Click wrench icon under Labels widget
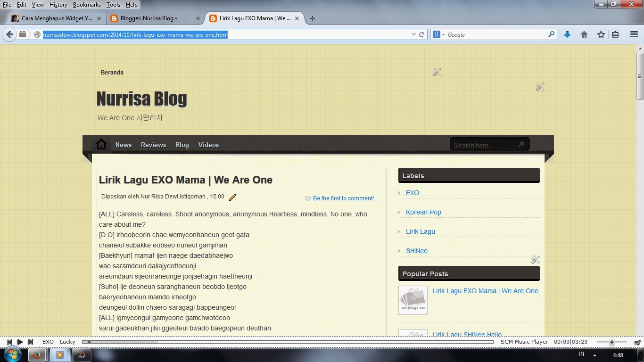The width and height of the screenshot is (644, 362). (535, 260)
